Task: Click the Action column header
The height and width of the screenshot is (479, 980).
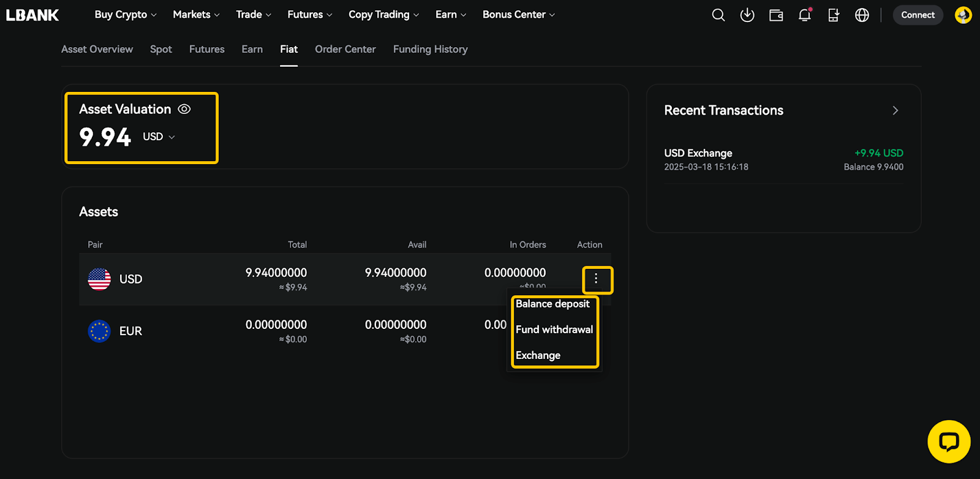Action: [x=590, y=244]
